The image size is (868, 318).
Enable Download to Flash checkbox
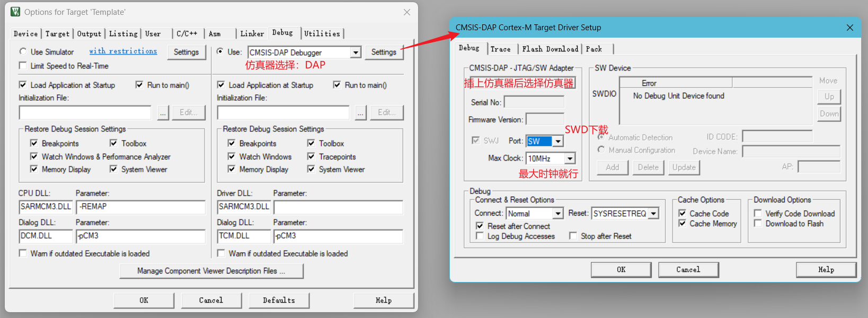(758, 223)
